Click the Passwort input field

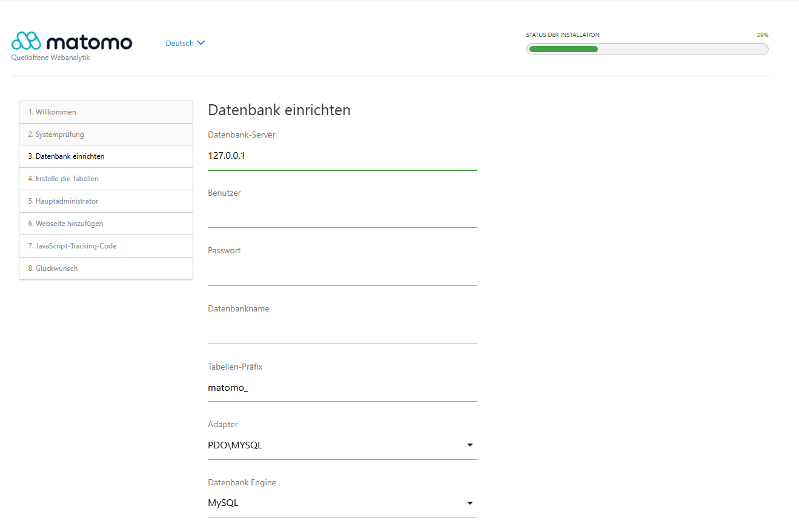[342, 273]
